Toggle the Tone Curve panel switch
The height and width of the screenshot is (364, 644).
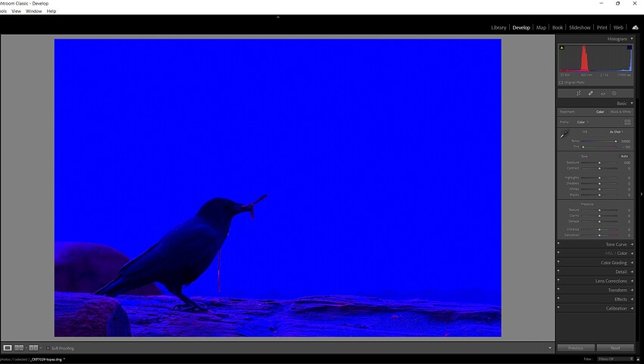(x=558, y=244)
